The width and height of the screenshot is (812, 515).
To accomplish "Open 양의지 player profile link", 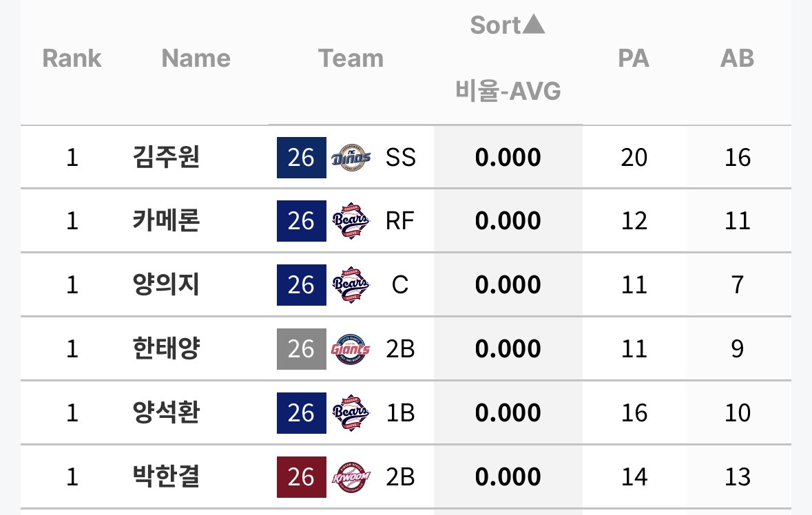I will (165, 285).
